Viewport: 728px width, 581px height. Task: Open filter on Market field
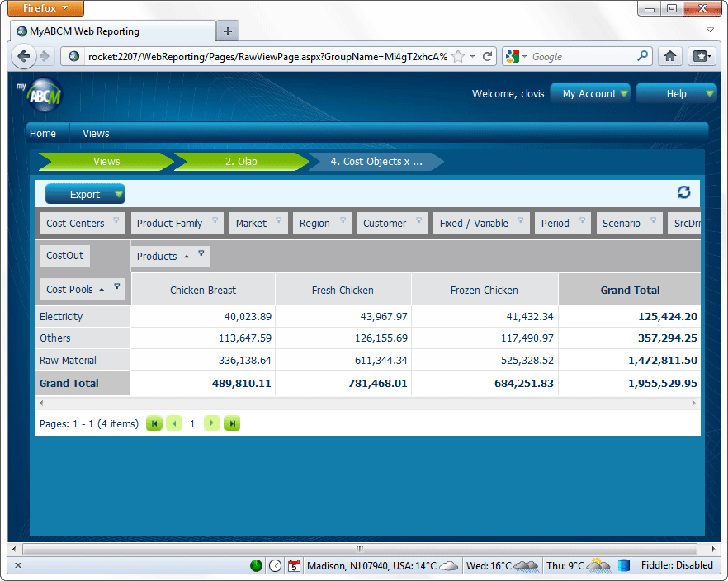click(x=279, y=220)
